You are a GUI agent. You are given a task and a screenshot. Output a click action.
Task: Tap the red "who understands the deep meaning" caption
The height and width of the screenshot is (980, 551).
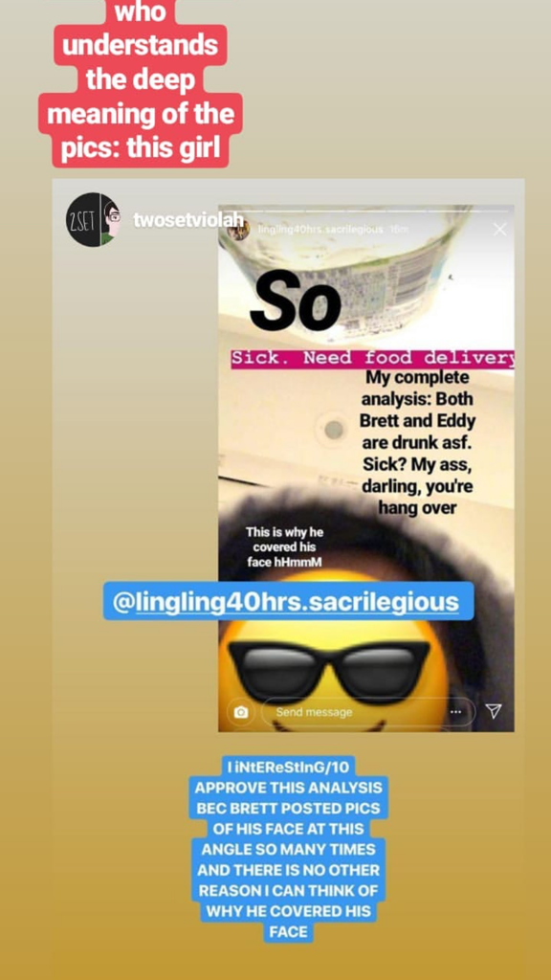point(141,82)
